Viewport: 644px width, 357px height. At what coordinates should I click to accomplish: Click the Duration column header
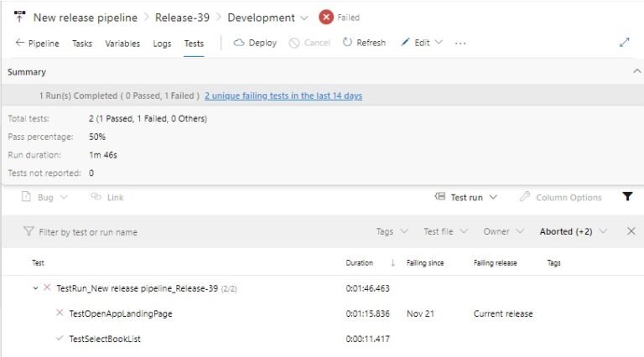[x=360, y=262]
